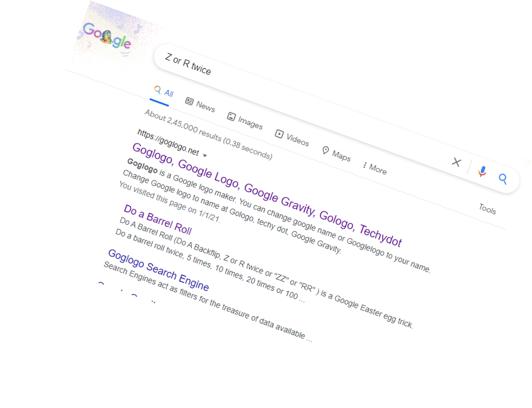Expand the dropdown arrow beside goglogo.net URL

pyautogui.click(x=205, y=155)
